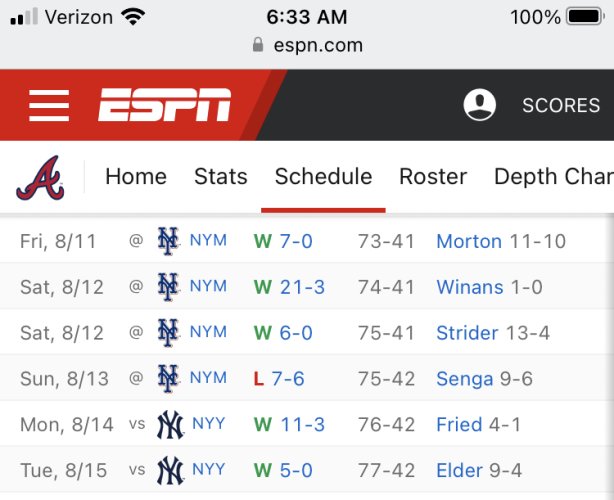Tap the espn.com address bar

click(307, 45)
